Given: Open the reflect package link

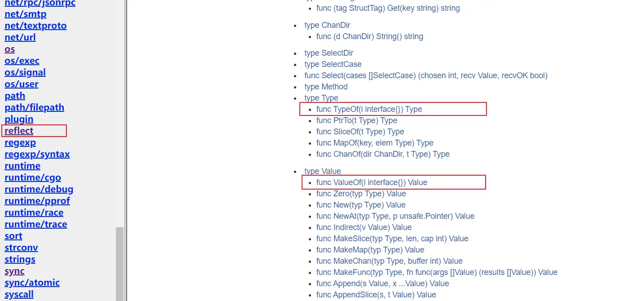Looking at the screenshot, I should 19,131.
